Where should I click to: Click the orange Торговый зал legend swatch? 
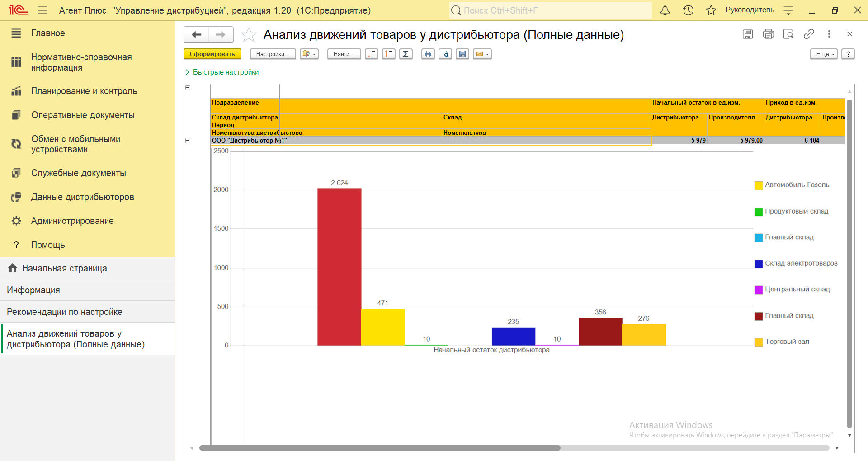coord(759,342)
